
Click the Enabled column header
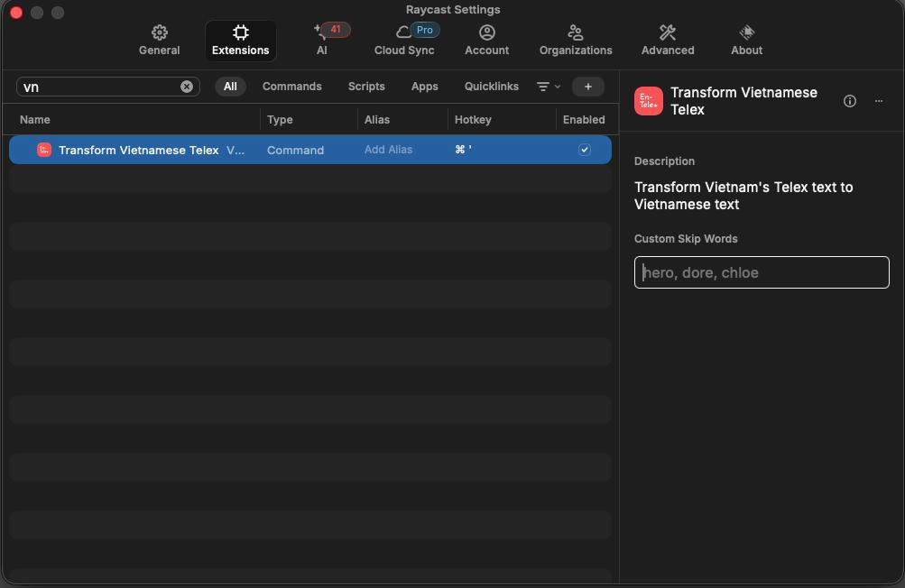click(584, 119)
